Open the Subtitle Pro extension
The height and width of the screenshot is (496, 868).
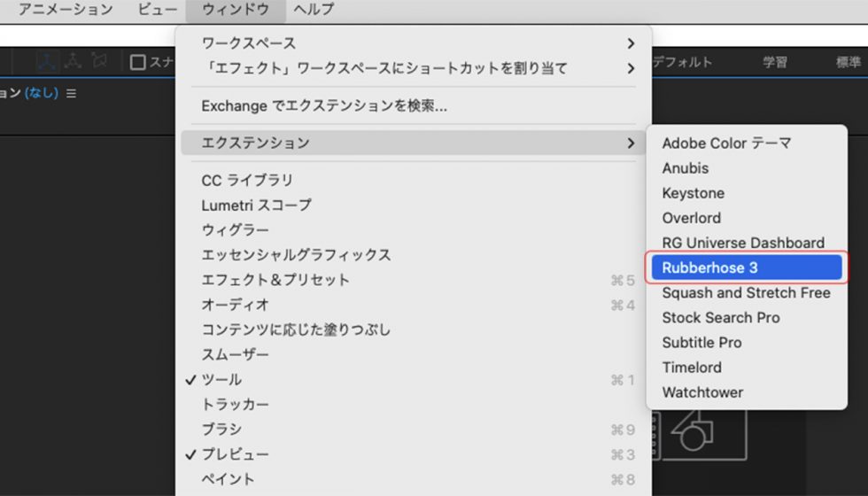pyautogui.click(x=747, y=342)
